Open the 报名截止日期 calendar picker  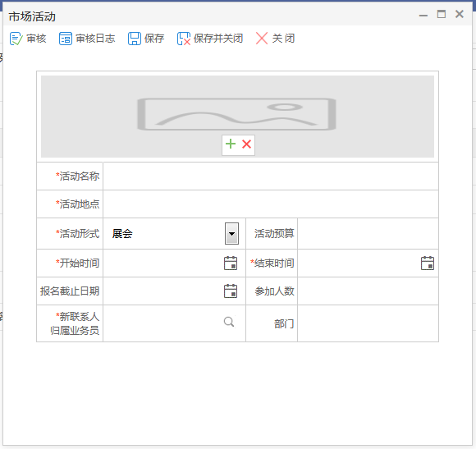tap(231, 291)
